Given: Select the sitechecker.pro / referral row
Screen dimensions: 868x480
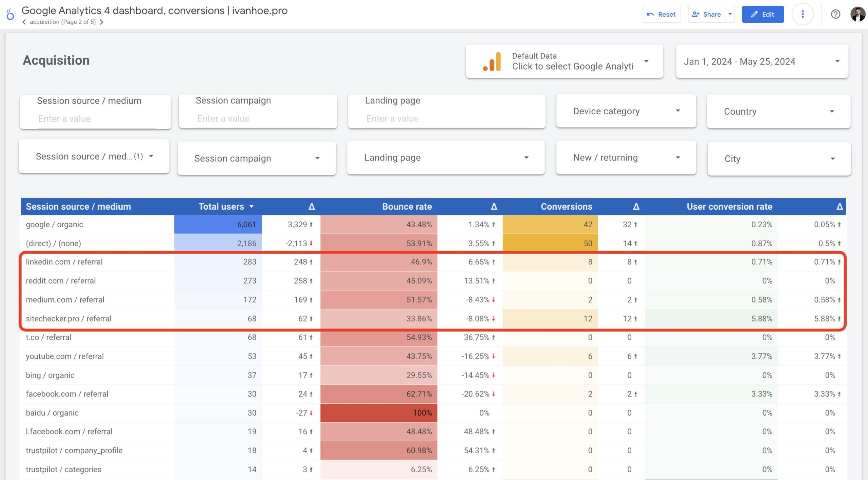Looking at the screenshot, I should 433,319.
